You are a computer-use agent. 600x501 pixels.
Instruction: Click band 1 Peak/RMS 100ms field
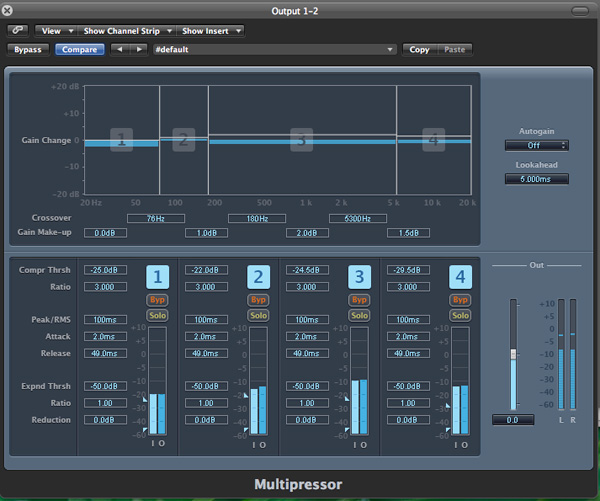tap(105, 320)
